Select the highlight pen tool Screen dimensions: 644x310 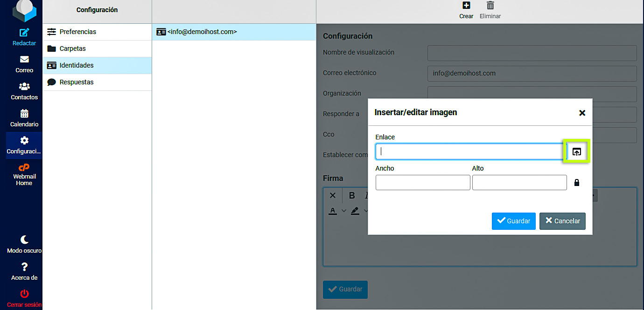point(354,211)
